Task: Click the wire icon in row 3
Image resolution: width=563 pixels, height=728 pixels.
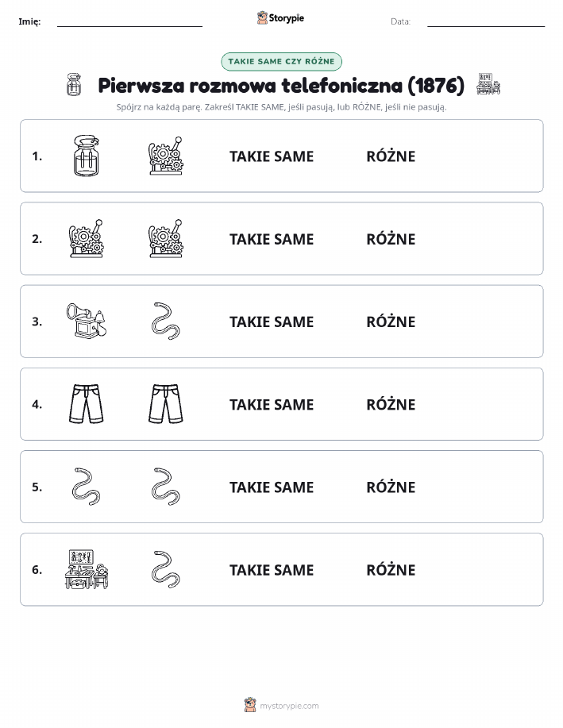Action: point(166,322)
